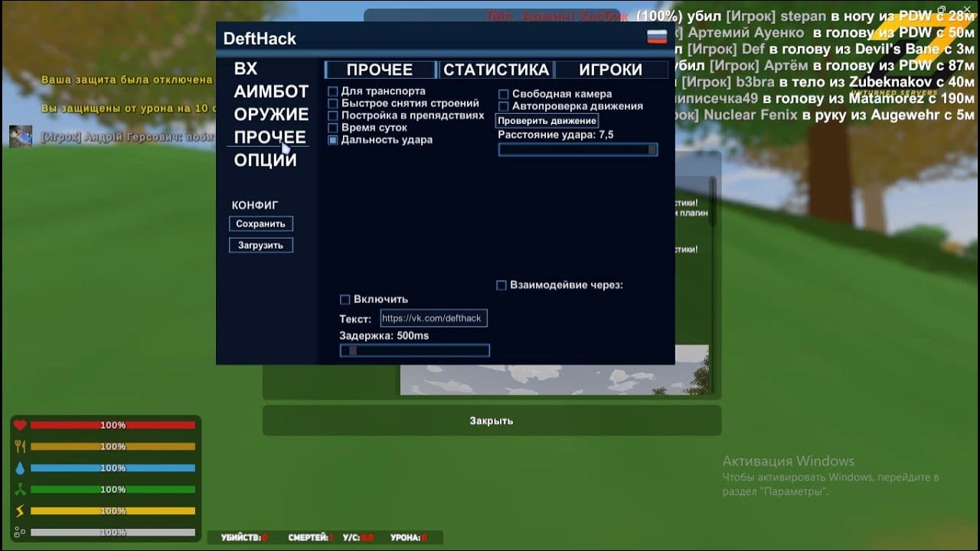Image resolution: width=980 pixels, height=551 pixels.
Task: Switch to the ИГРОКИ tab
Action: [x=611, y=70]
